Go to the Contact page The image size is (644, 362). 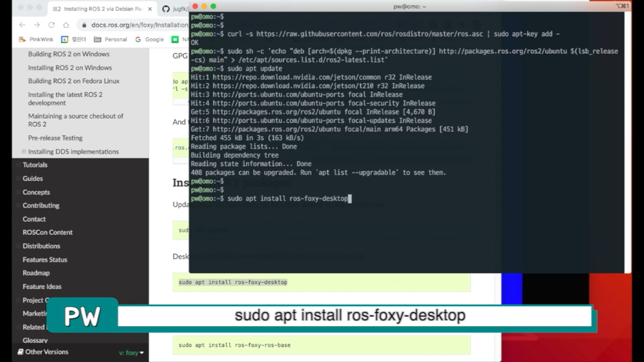[34, 219]
